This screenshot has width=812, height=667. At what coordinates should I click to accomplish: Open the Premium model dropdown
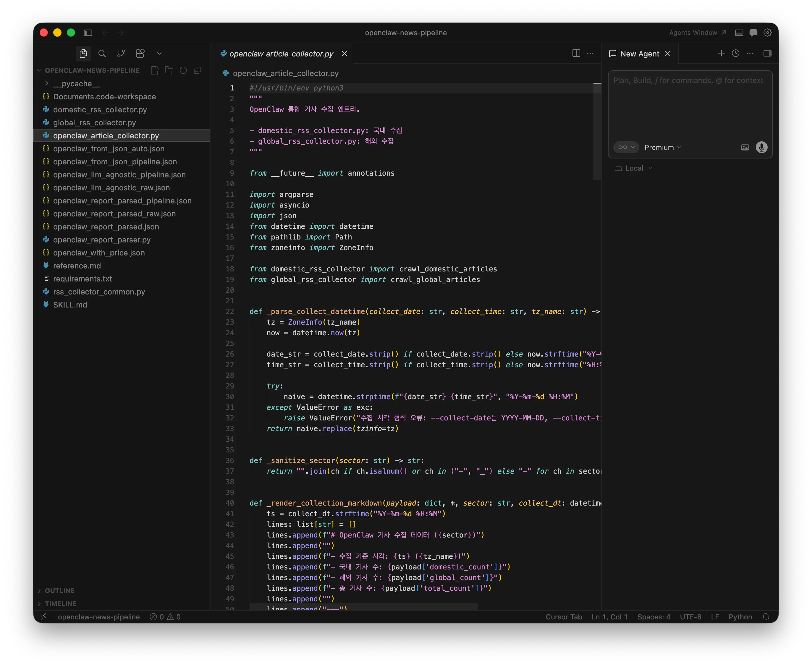[x=662, y=148]
